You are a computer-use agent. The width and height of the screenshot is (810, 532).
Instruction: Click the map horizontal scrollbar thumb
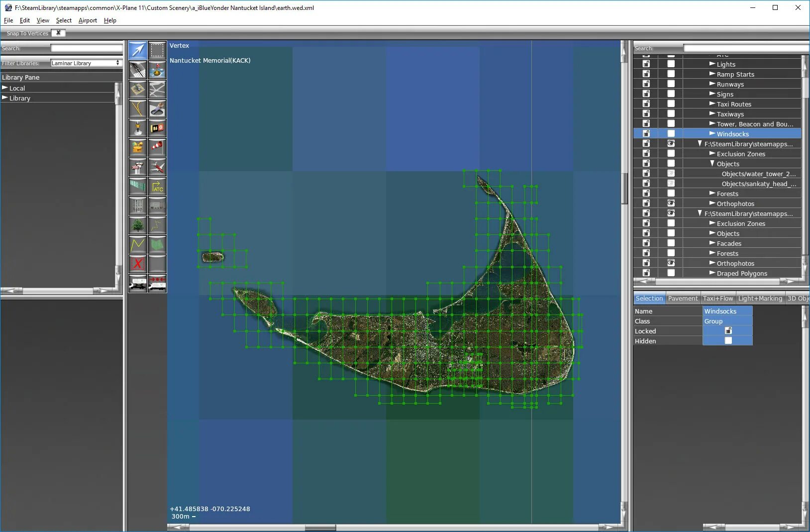pos(320,528)
